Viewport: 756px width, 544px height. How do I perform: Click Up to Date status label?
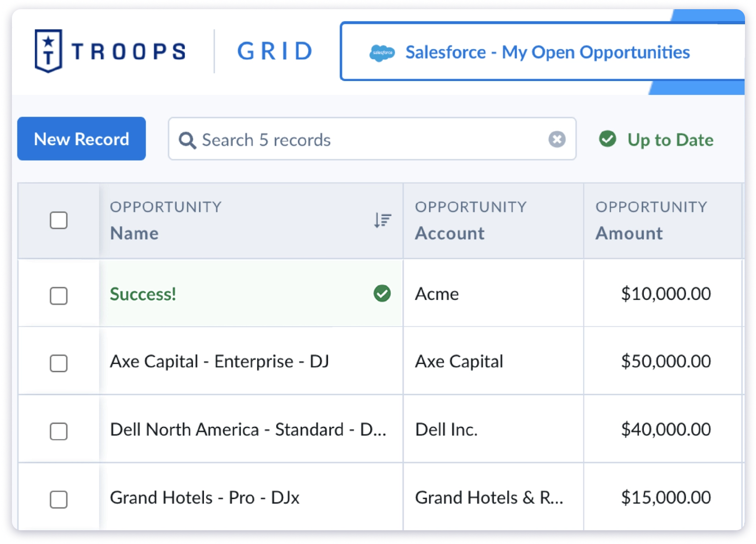tap(670, 140)
